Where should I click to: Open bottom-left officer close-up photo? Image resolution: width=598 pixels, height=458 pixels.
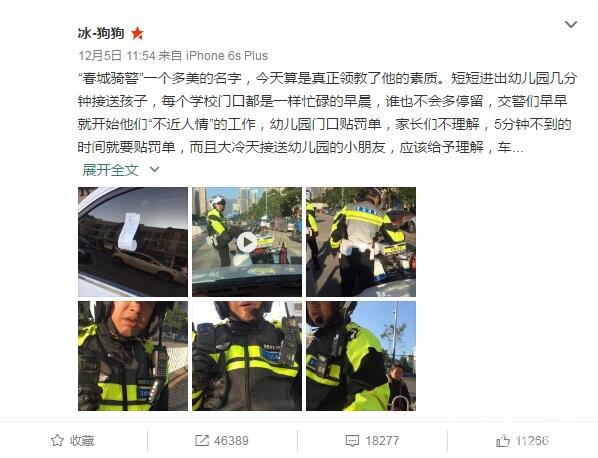[x=133, y=356]
